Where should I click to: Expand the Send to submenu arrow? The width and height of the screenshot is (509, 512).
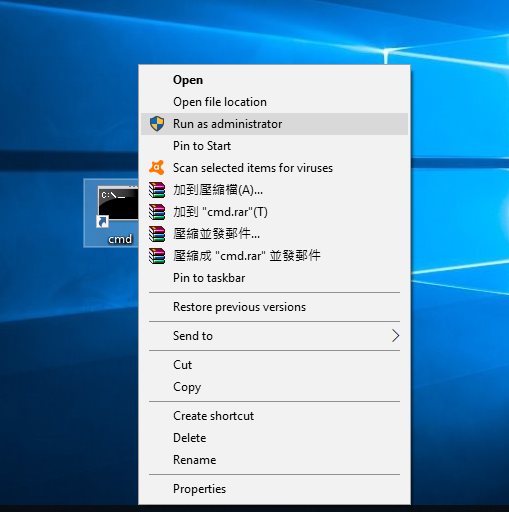coord(395,336)
